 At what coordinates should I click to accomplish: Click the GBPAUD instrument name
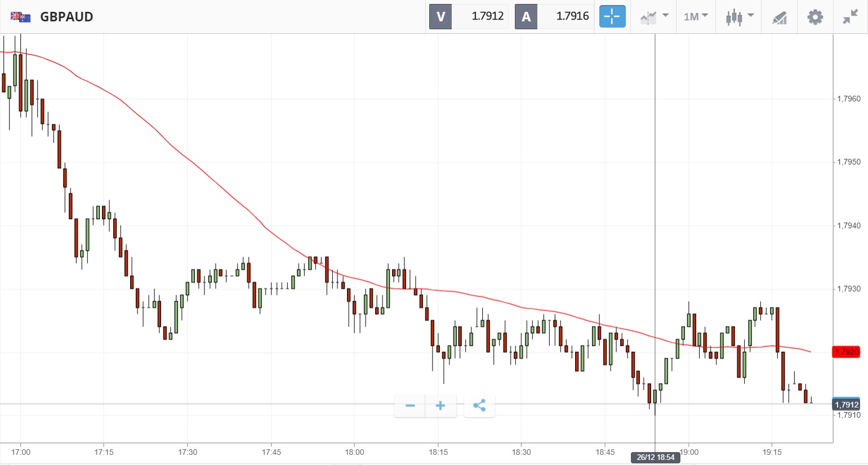coord(66,17)
